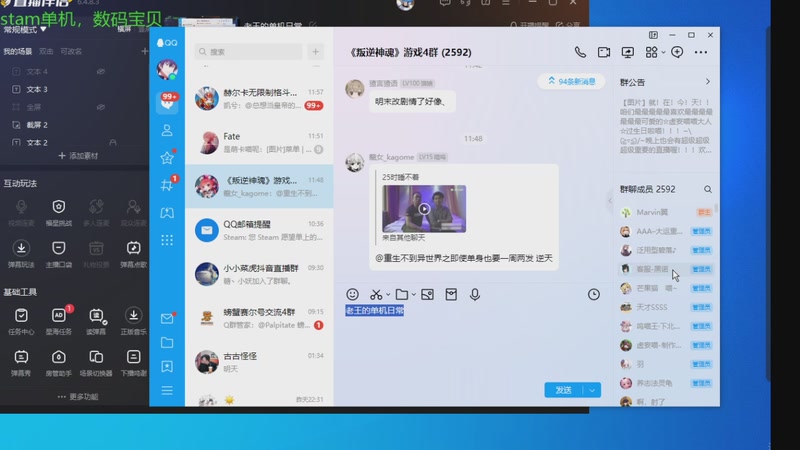Screen dimensions: 800x450
Task: Open the 赫尔卡无限制格斗 chat
Action: 259,98
